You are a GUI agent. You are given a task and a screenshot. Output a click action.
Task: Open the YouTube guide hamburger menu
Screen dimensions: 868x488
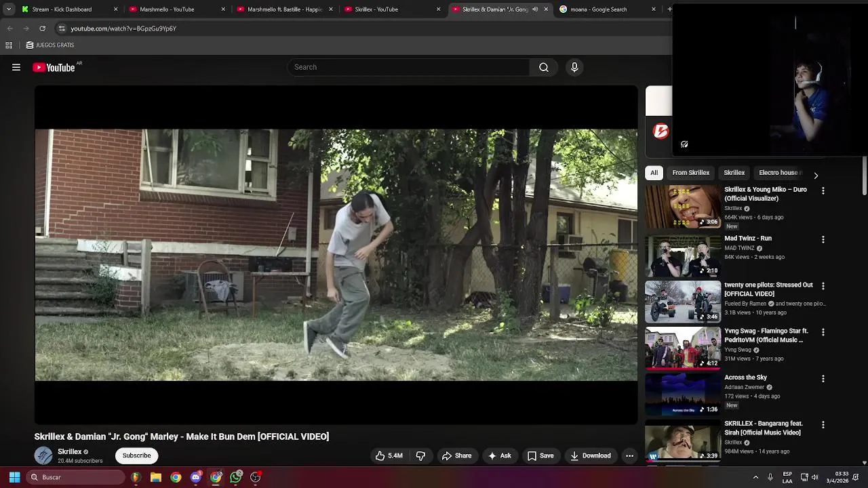tap(16, 67)
